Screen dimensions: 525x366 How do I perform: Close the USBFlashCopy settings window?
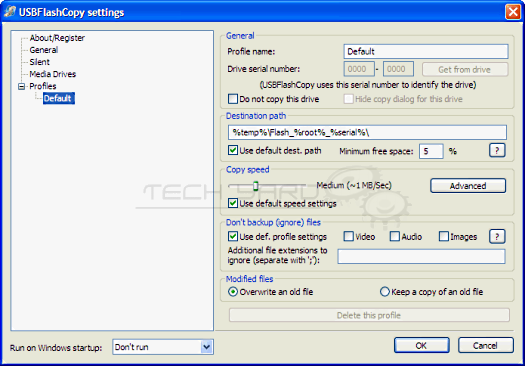(513, 12)
